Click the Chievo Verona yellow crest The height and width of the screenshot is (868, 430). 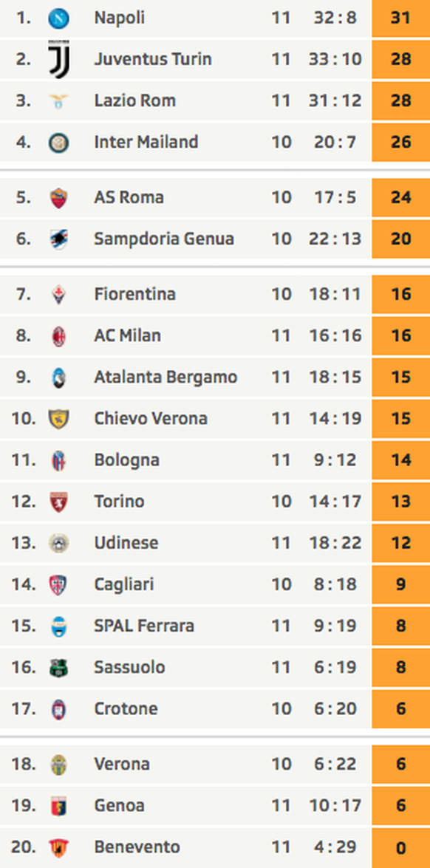[x=58, y=419]
